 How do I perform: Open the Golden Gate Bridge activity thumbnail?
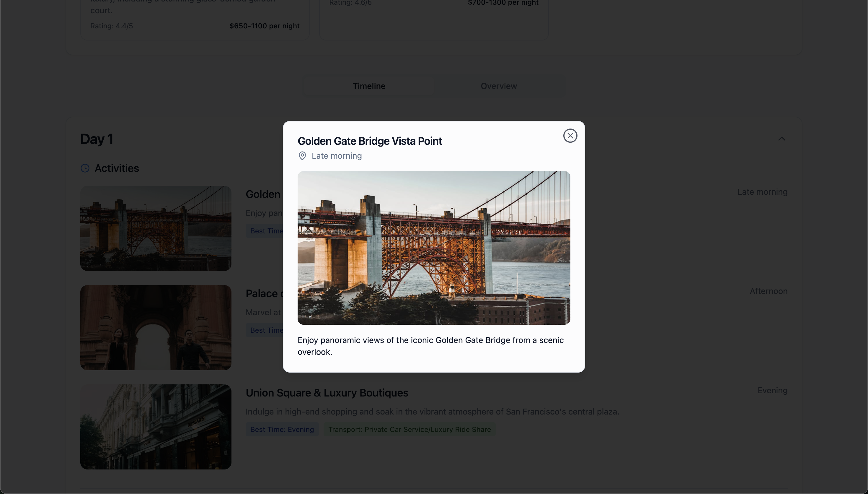[156, 228]
